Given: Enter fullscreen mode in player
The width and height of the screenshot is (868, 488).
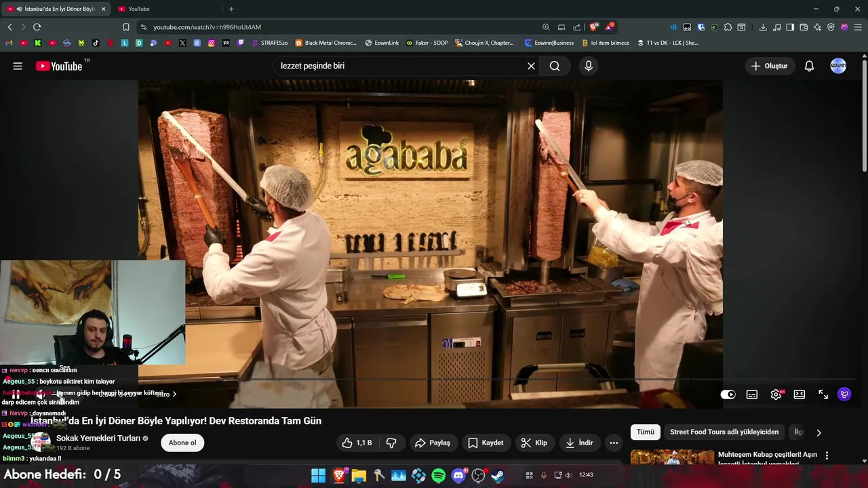Looking at the screenshot, I should point(823,394).
